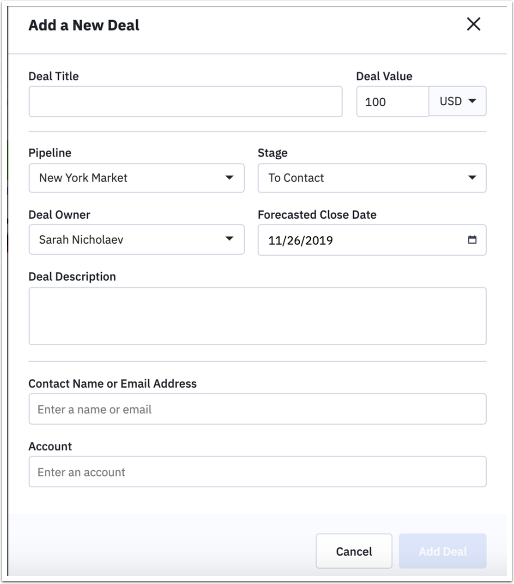514x584 pixels.
Task: Click the Add Deal button
Action: (x=442, y=551)
